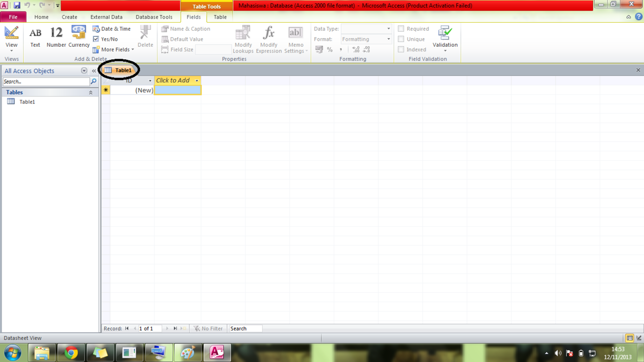644x362 pixels.
Task: Select the (New) ID cell
Action: tap(132, 90)
